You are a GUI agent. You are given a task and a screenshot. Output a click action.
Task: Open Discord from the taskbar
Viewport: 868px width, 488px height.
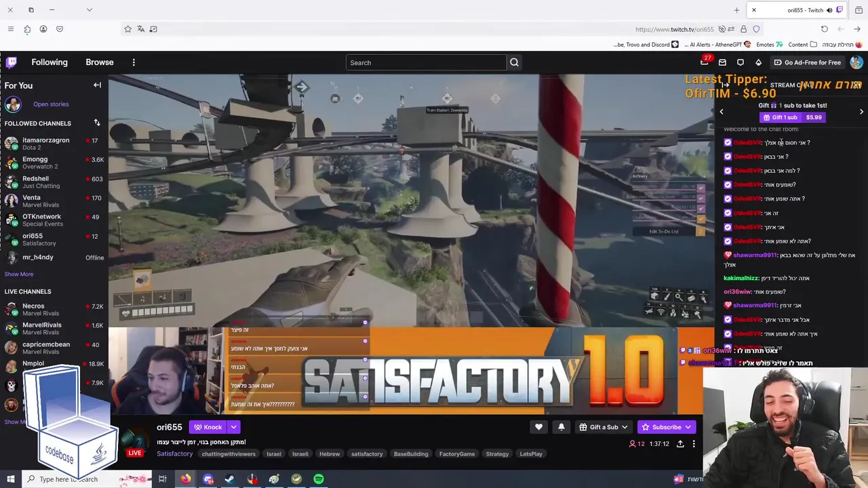click(x=208, y=479)
